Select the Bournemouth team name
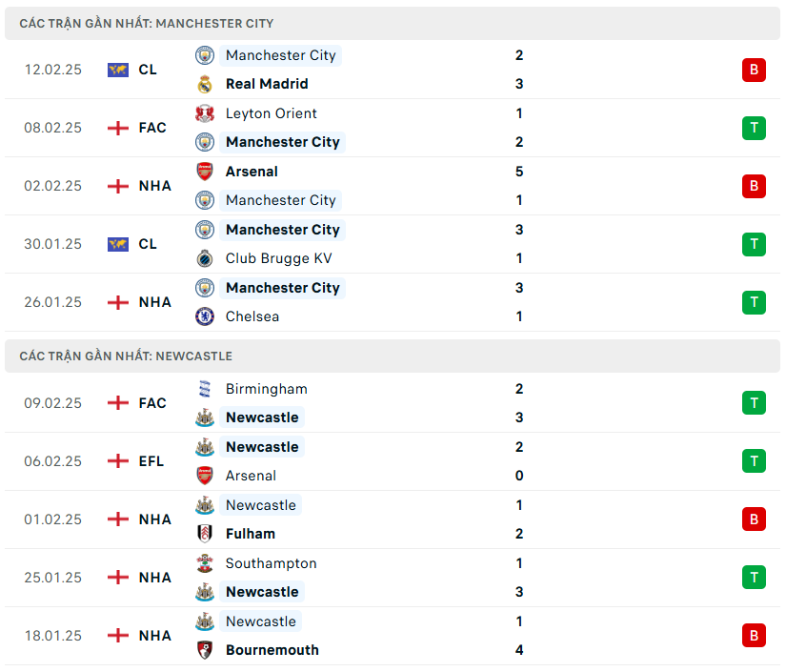The height and width of the screenshot is (672, 786). 272,650
